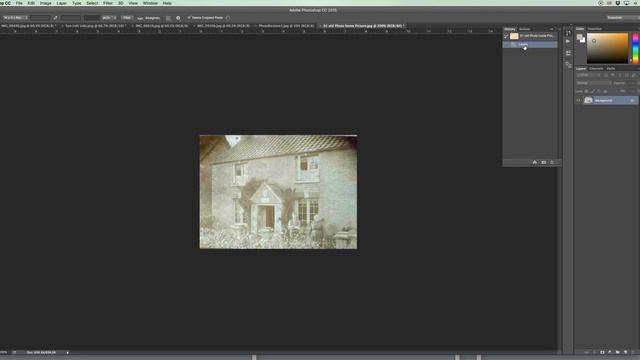The height and width of the screenshot is (360, 640).
Task: Click the layer Opacity field
Action: click(x=632, y=83)
